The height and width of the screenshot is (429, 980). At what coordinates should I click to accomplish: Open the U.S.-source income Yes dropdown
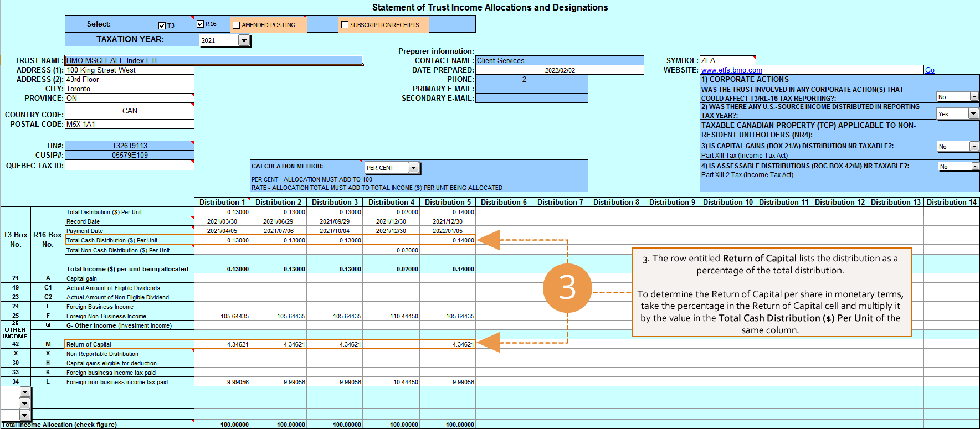pyautogui.click(x=973, y=113)
